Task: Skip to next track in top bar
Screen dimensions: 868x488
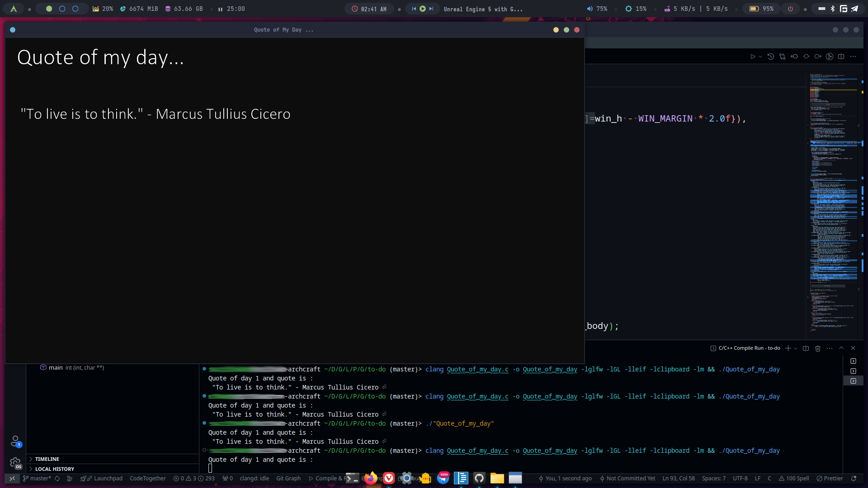Action: (x=431, y=9)
